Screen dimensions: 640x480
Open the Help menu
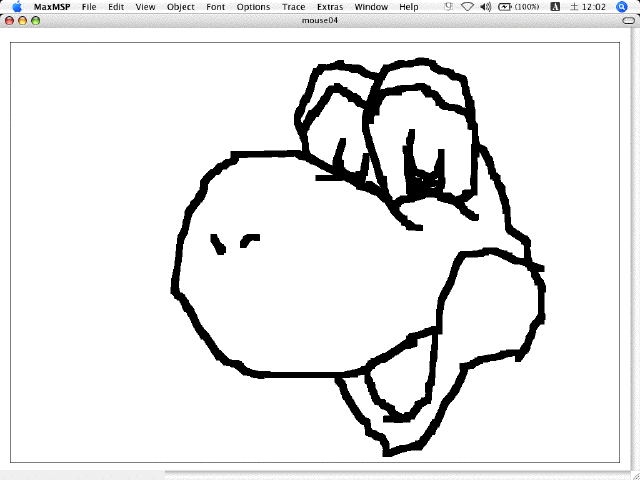409,7
